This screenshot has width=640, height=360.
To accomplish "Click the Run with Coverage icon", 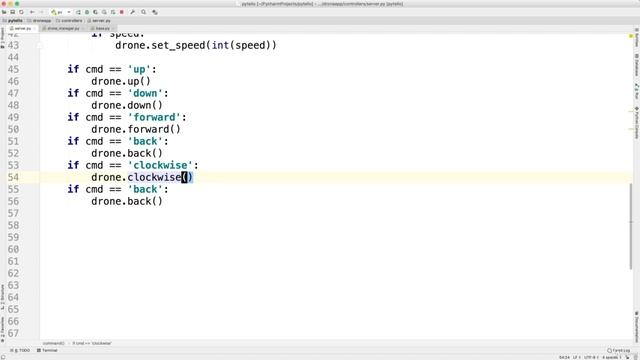I will (96, 12).
